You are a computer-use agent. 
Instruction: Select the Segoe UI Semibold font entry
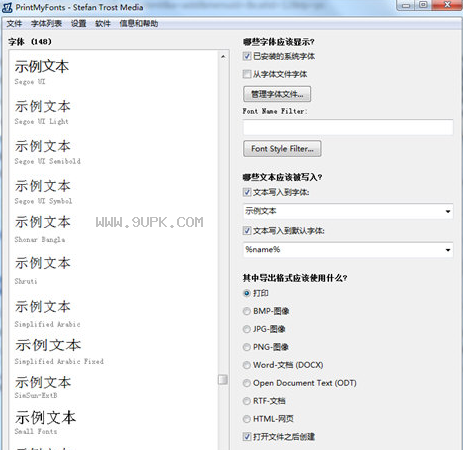[47, 152]
